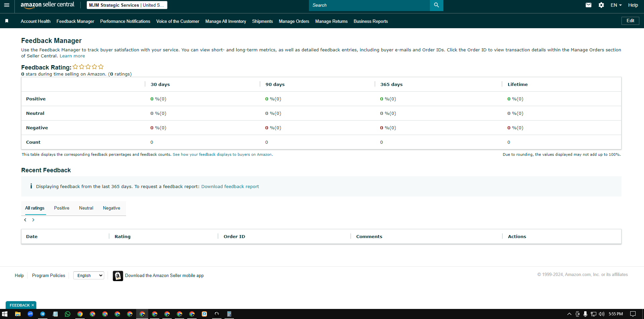The height and width of the screenshot is (319, 644).
Task: Click the Comments column header
Action: coord(369,236)
